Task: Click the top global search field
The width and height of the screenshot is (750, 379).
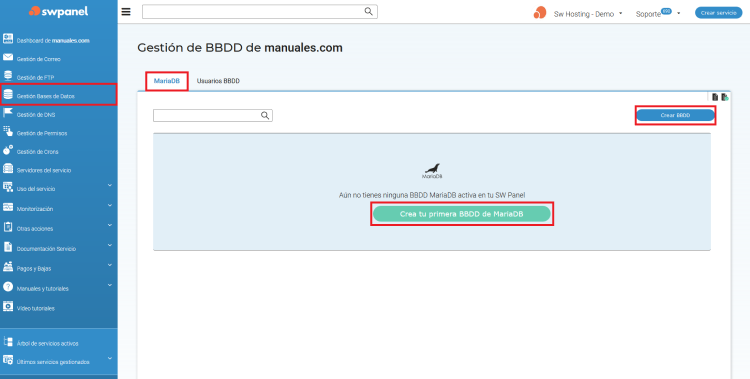Action: pyautogui.click(x=260, y=11)
